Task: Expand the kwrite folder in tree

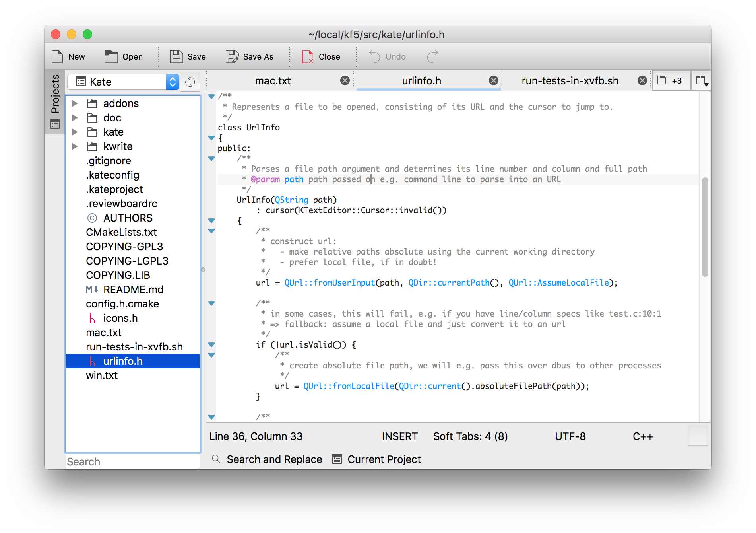Action: point(75,146)
